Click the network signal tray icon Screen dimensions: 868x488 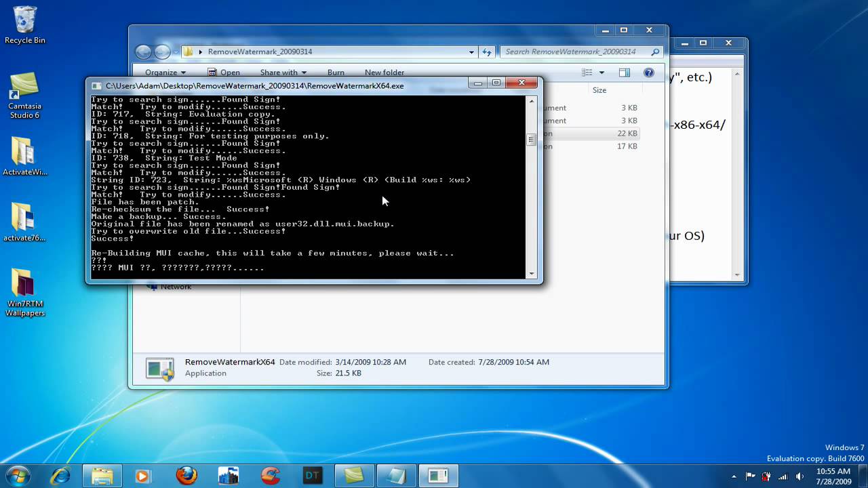click(x=783, y=476)
